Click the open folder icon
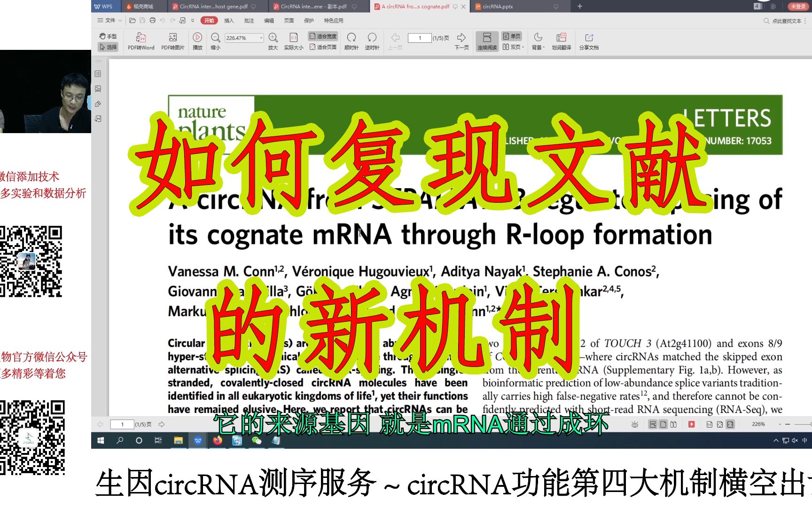Image resolution: width=812 pixels, height=508 pixels. pos(133,20)
